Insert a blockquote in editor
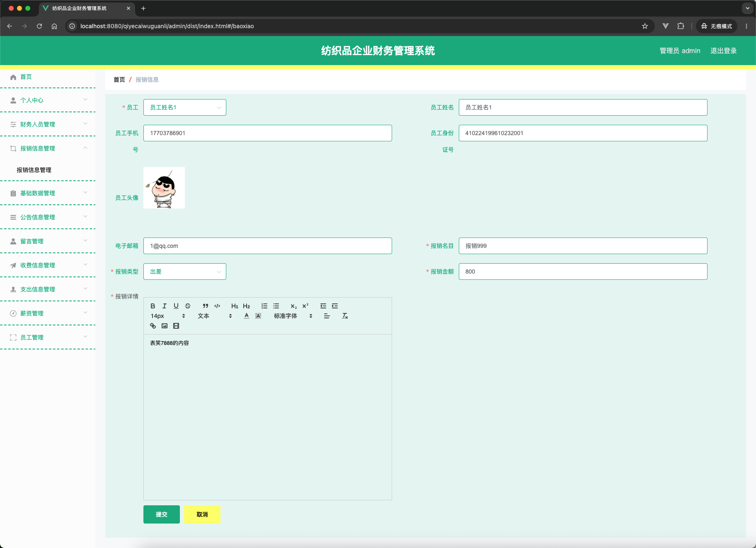This screenshot has height=548, width=756. 206,306
